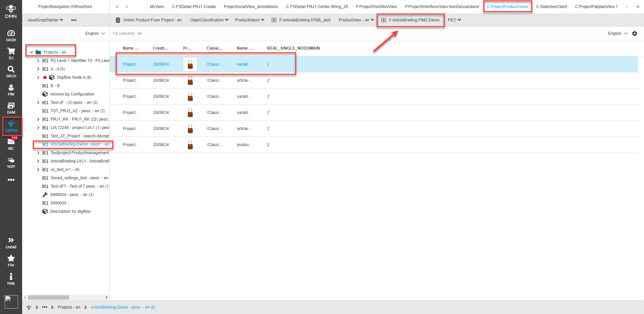Open the ArticleBriefing-Demo breadcrumb link at the bottom

coord(123,307)
